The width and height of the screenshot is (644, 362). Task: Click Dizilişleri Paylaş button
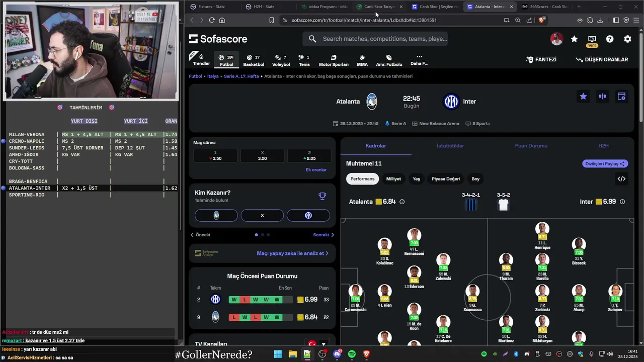(x=605, y=163)
